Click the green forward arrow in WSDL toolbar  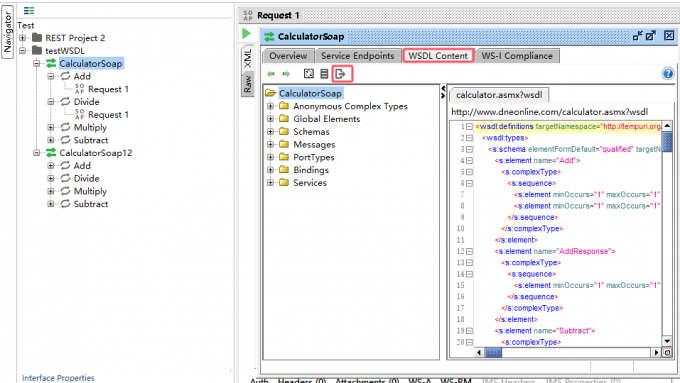click(286, 74)
